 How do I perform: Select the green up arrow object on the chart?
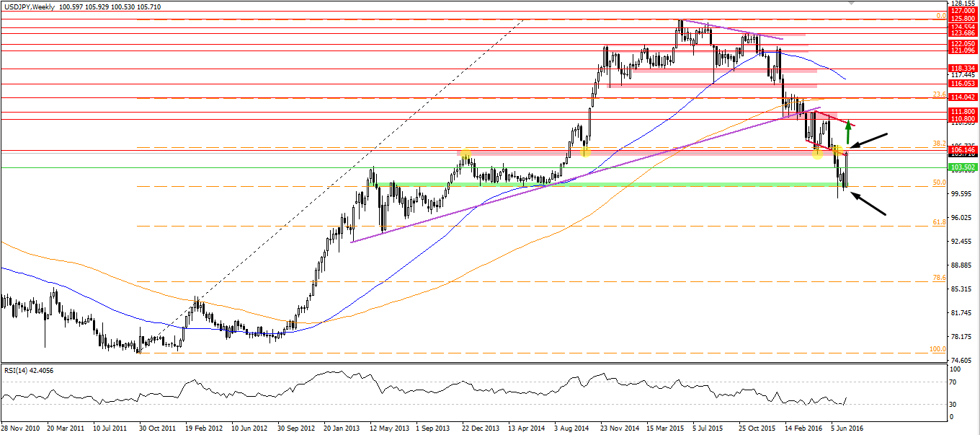click(848, 130)
